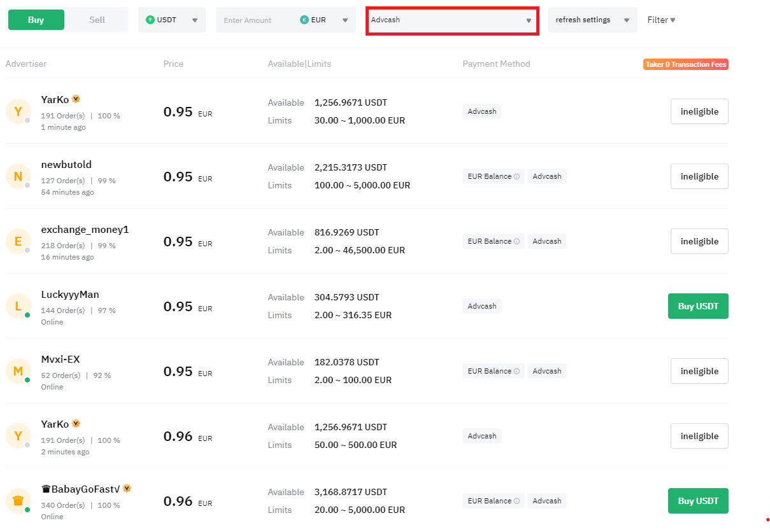The height and width of the screenshot is (532, 770).
Task: Click ineligible button in exchange_money1 row
Action: pos(699,241)
